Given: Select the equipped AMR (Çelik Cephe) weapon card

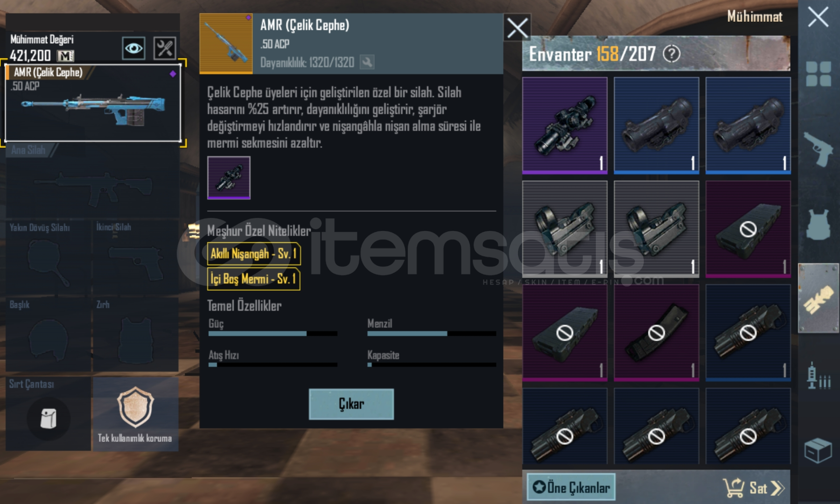Looking at the screenshot, I should [93, 103].
